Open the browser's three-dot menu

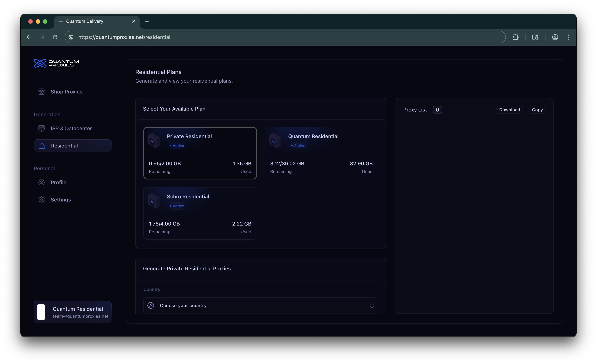568,37
